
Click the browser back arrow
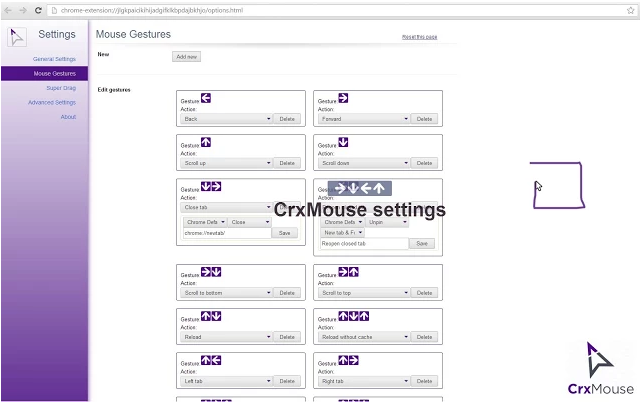tap(8, 10)
